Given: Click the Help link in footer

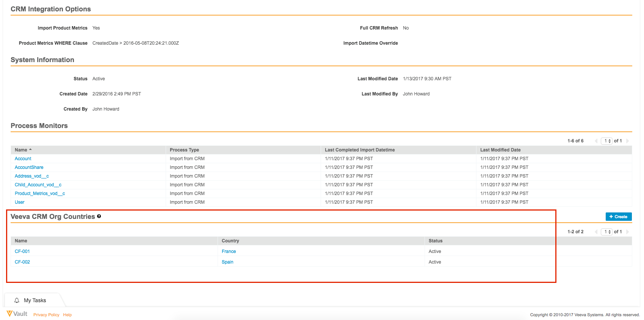Looking at the screenshot, I should pyautogui.click(x=67, y=315).
